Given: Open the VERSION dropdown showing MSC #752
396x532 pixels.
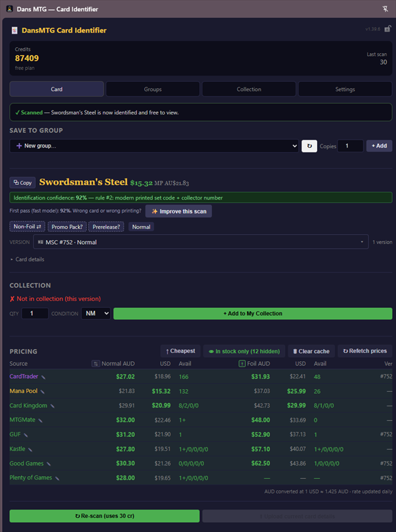Looking at the screenshot, I should [201, 242].
